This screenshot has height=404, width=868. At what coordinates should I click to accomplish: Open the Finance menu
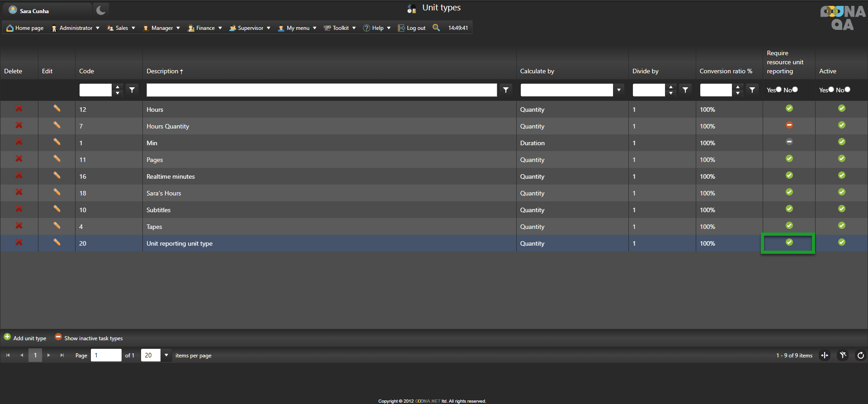pyautogui.click(x=205, y=28)
